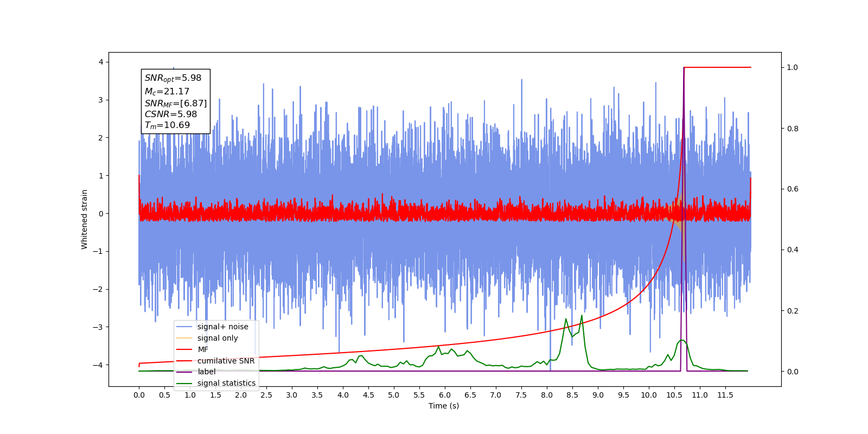The height and width of the screenshot is (434, 868).
Task: Click the 9.0 tick on the time axis
Action: [598, 395]
